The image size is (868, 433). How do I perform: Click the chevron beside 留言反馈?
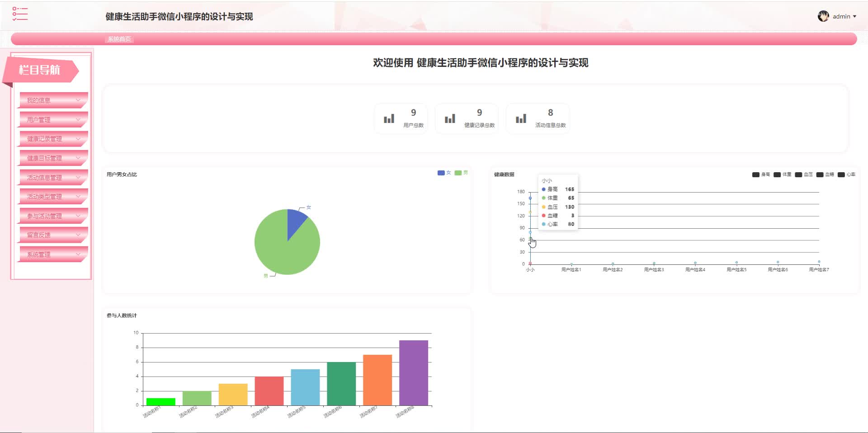click(78, 235)
